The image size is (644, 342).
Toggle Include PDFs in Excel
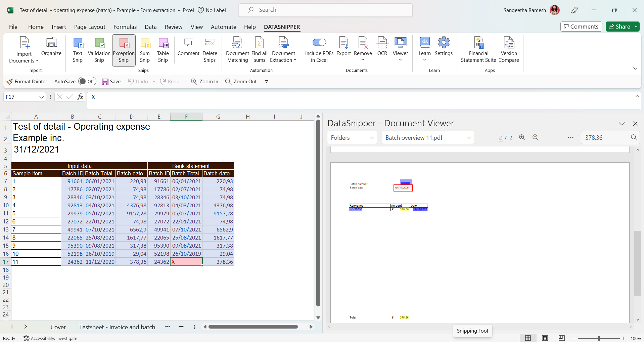coord(319,43)
